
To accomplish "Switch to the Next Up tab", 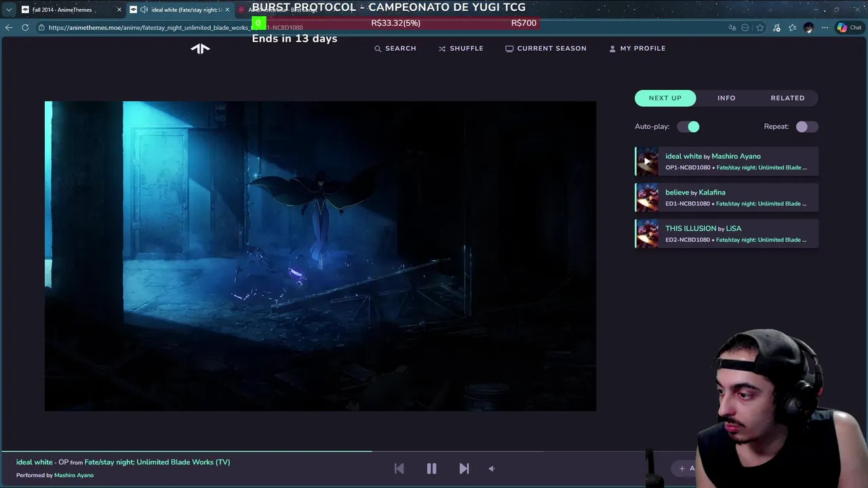I will pyautogui.click(x=665, y=98).
